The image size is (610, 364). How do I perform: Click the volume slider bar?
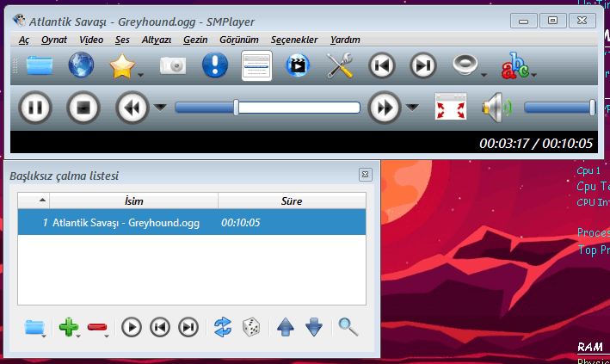[x=560, y=108]
